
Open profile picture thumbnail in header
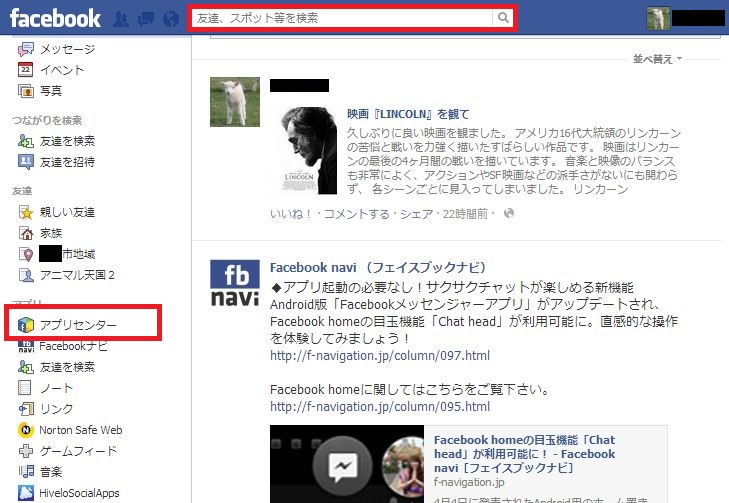658,19
